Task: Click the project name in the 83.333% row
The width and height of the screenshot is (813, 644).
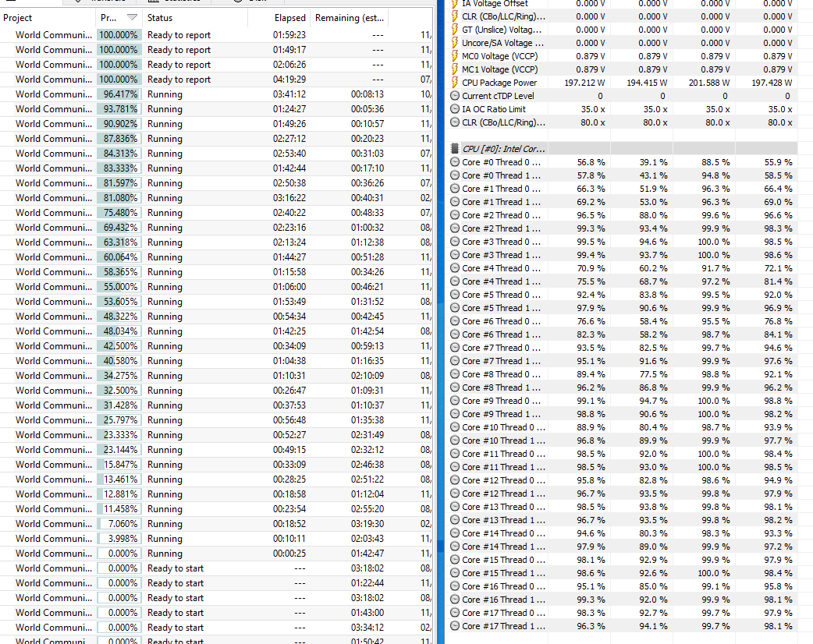Action: [53, 168]
